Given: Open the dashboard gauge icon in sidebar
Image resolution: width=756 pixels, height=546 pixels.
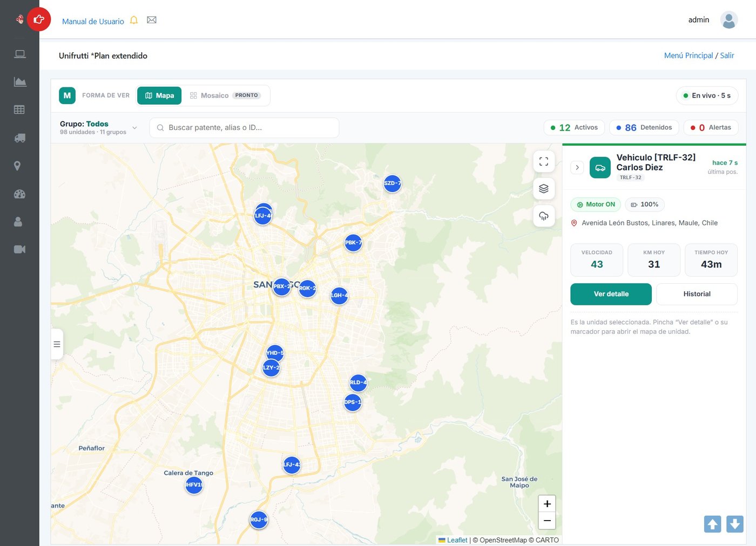Looking at the screenshot, I should [x=19, y=194].
